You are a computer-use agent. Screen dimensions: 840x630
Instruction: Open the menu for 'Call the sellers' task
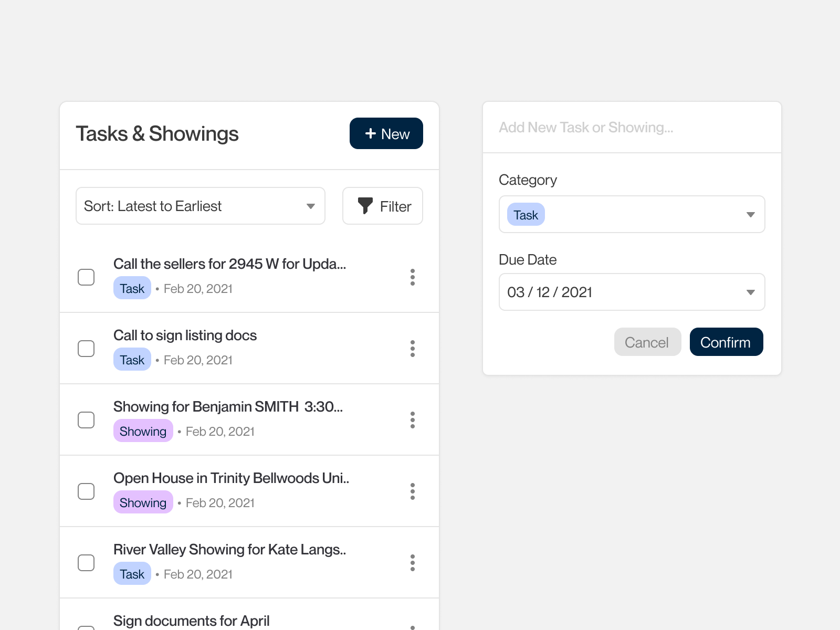(413, 277)
